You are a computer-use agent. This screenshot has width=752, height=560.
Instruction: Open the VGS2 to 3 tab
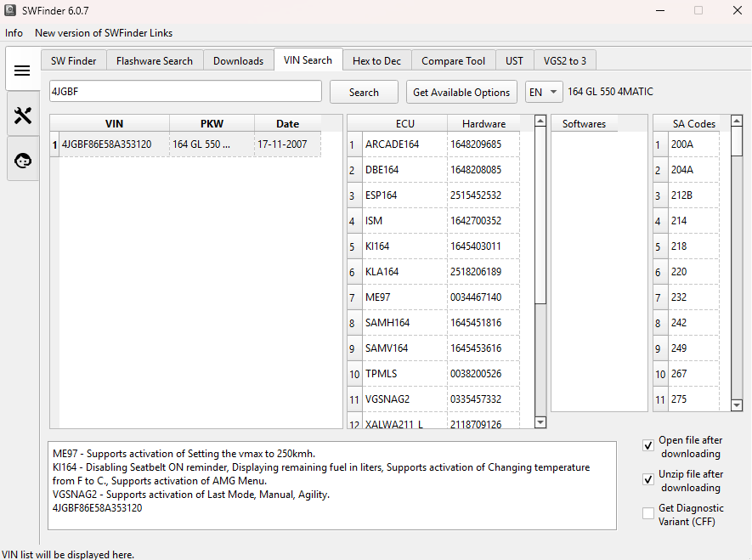[x=565, y=61]
